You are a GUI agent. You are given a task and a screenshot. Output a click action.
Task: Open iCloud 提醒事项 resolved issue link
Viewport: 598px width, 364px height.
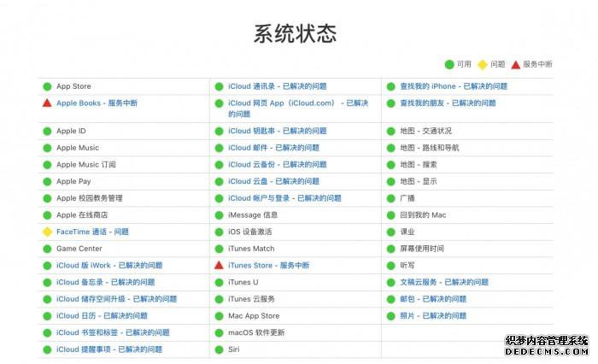tap(109, 349)
